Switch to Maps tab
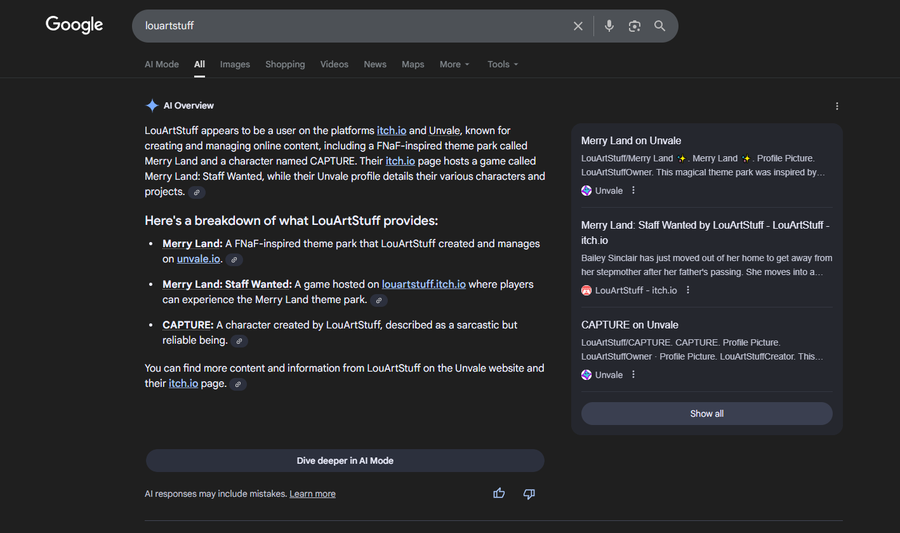This screenshot has height=533, width=900. 413,64
